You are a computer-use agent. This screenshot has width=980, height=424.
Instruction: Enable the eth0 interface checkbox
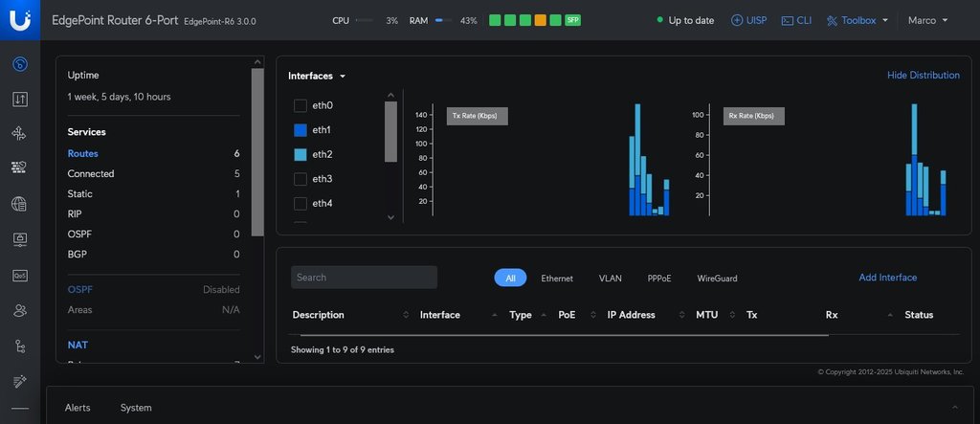click(301, 105)
